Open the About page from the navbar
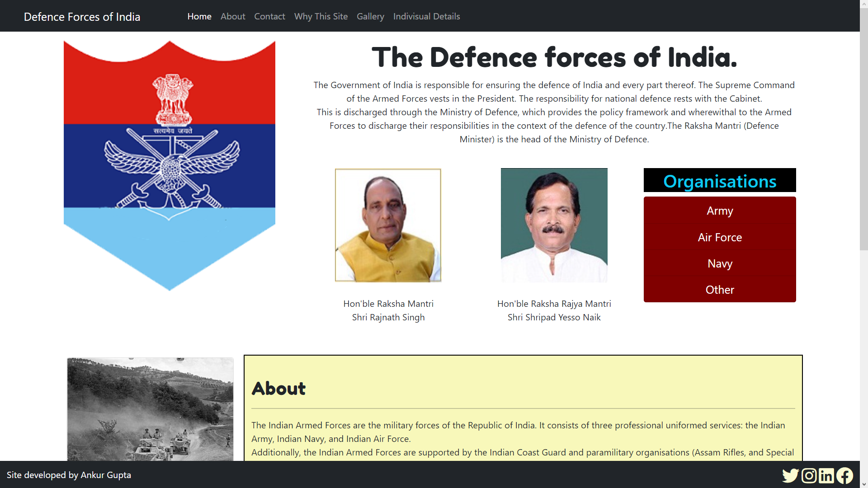This screenshot has width=868, height=488. 233,16
